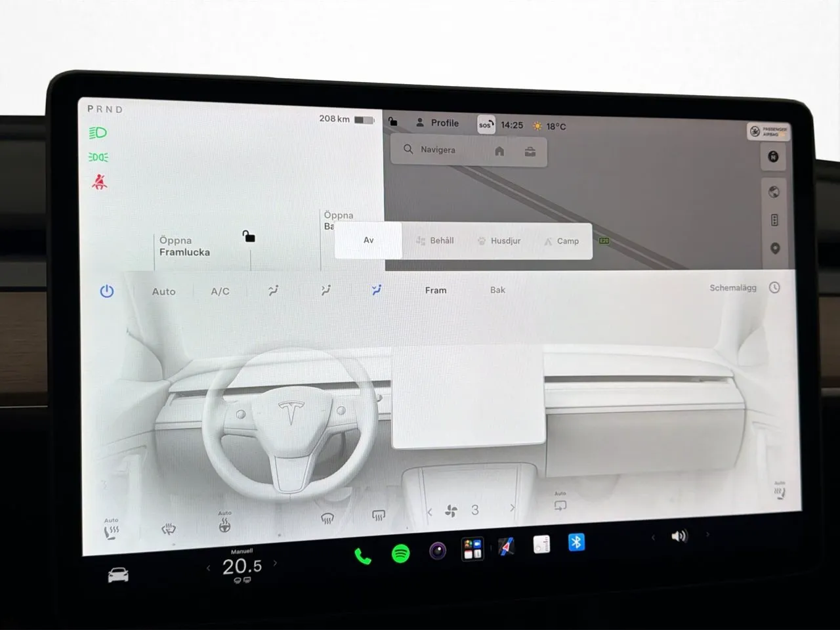The height and width of the screenshot is (630, 840).
Task: Show charging location pins on map
Action: pyautogui.click(x=775, y=249)
